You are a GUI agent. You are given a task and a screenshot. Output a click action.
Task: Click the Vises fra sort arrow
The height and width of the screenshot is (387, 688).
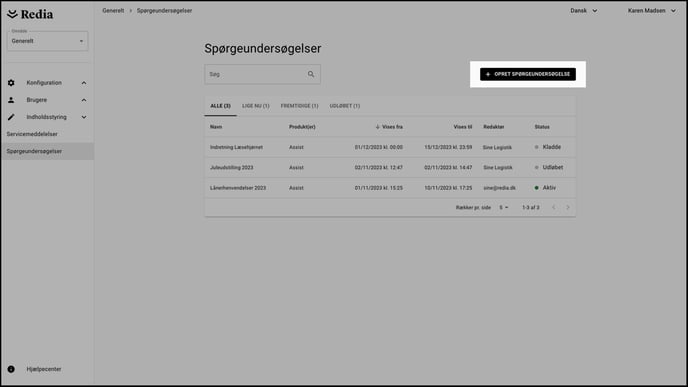tap(377, 127)
